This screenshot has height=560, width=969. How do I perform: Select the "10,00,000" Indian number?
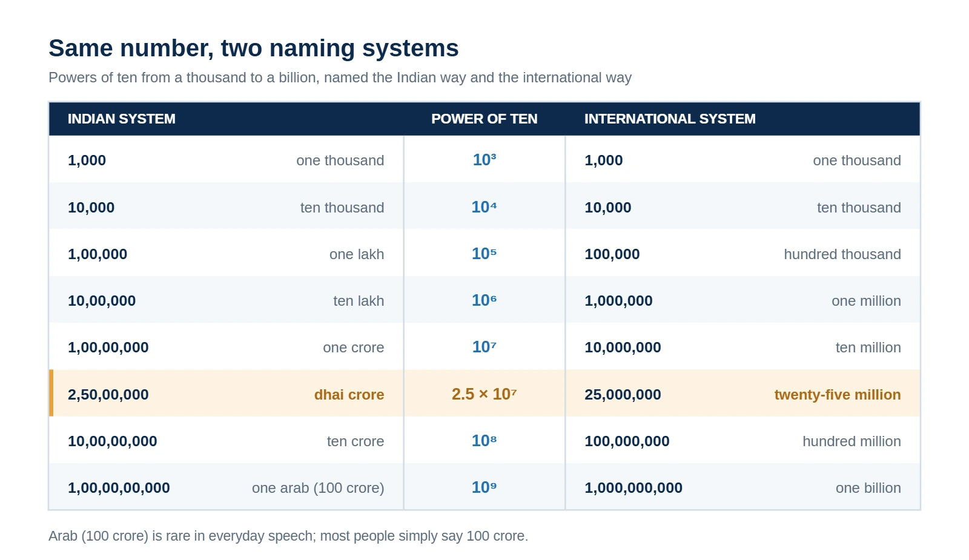point(102,301)
